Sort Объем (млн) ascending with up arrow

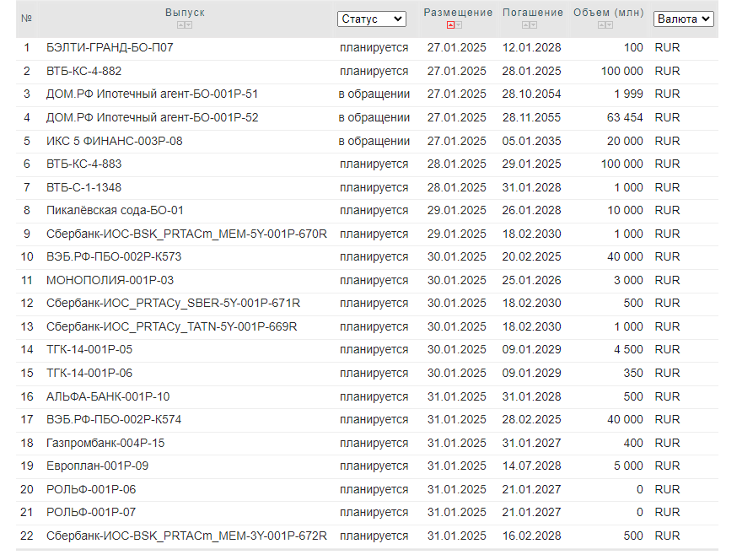pyautogui.click(x=602, y=25)
